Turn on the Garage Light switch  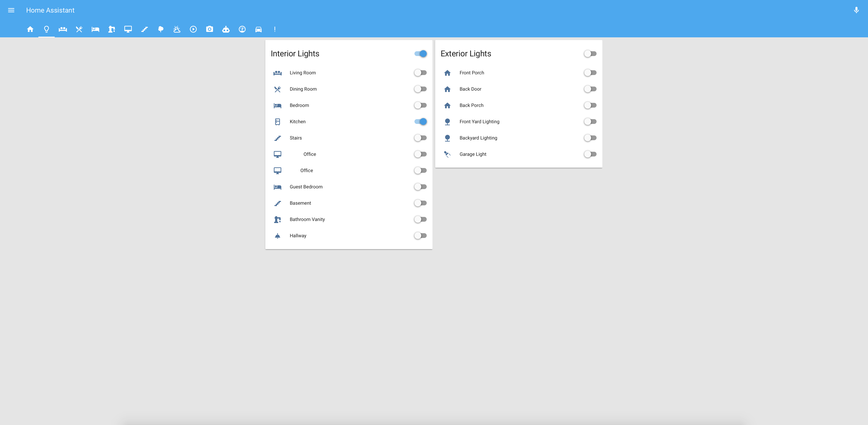pyautogui.click(x=590, y=154)
